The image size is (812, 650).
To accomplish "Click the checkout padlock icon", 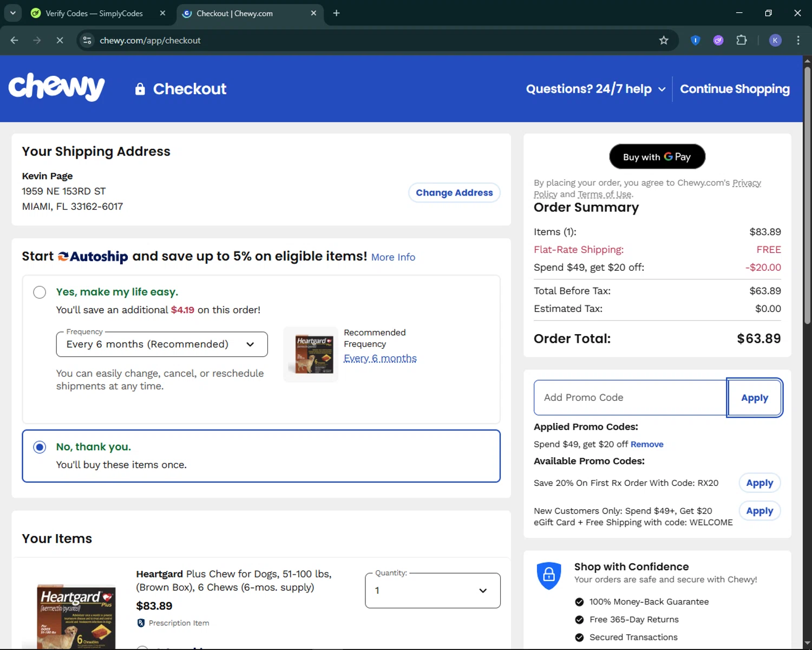I will [140, 89].
